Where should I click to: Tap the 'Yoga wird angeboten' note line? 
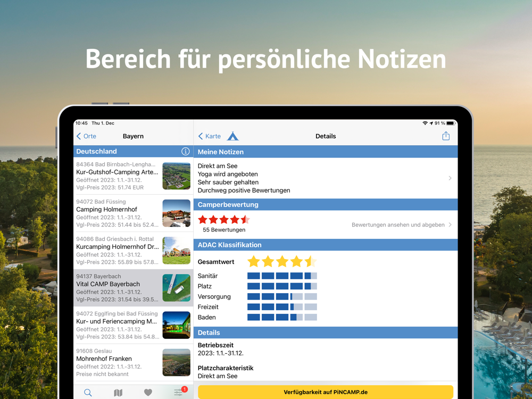point(228,174)
